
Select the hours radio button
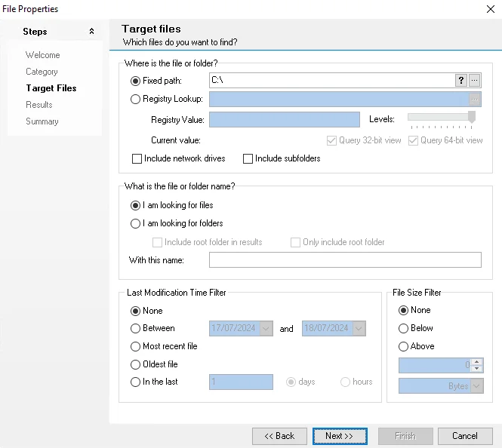pos(345,382)
